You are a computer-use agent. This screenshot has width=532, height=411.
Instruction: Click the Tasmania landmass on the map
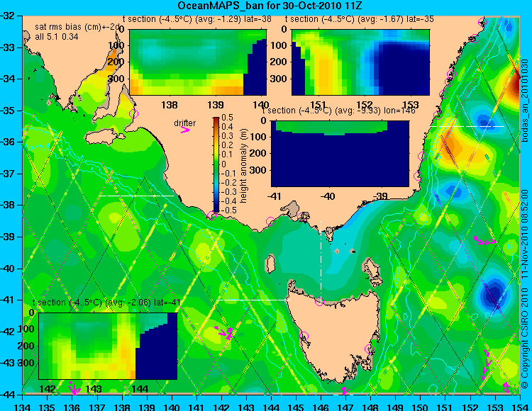coord(334,334)
